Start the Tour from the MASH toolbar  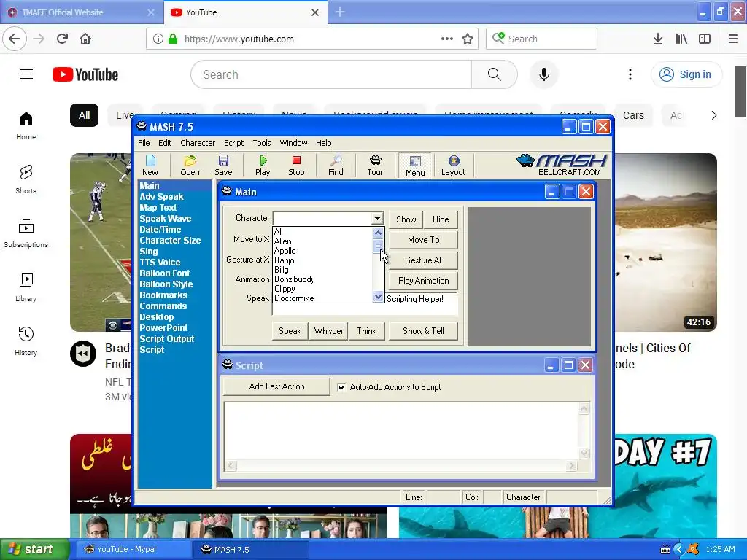[x=375, y=166]
